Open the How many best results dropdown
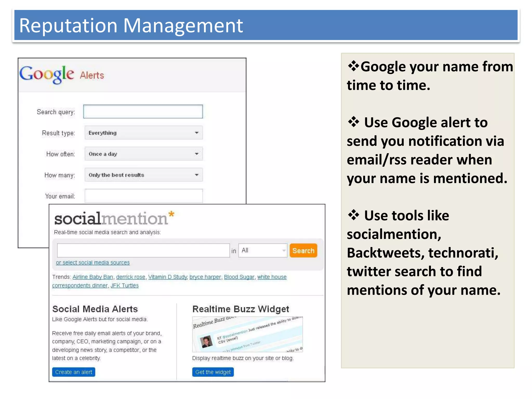This screenshot has width=532, height=399. [144, 175]
